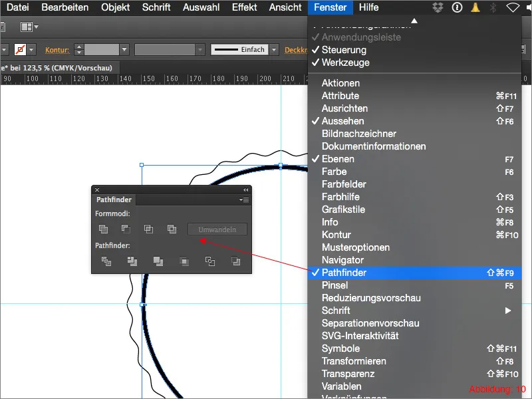Screen dimensions: 532x399
Task: Select Farbfelder from the Fenster menu
Action: click(414, 184)
